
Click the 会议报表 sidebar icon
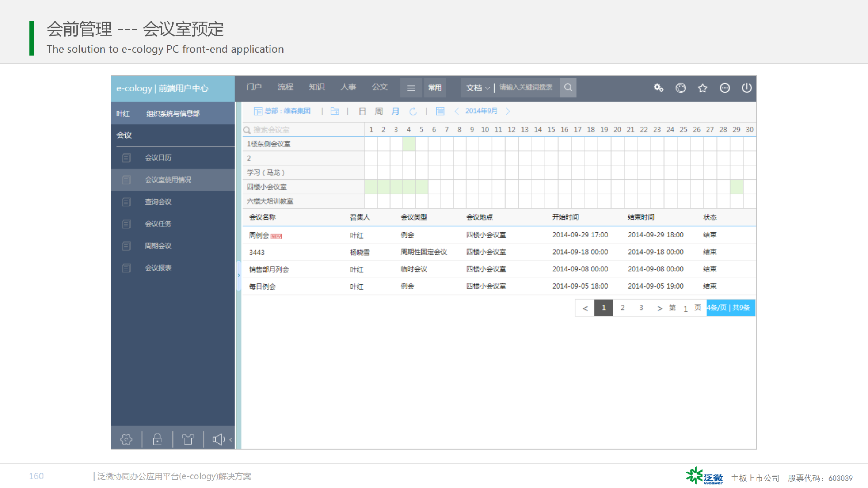click(x=127, y=268)
